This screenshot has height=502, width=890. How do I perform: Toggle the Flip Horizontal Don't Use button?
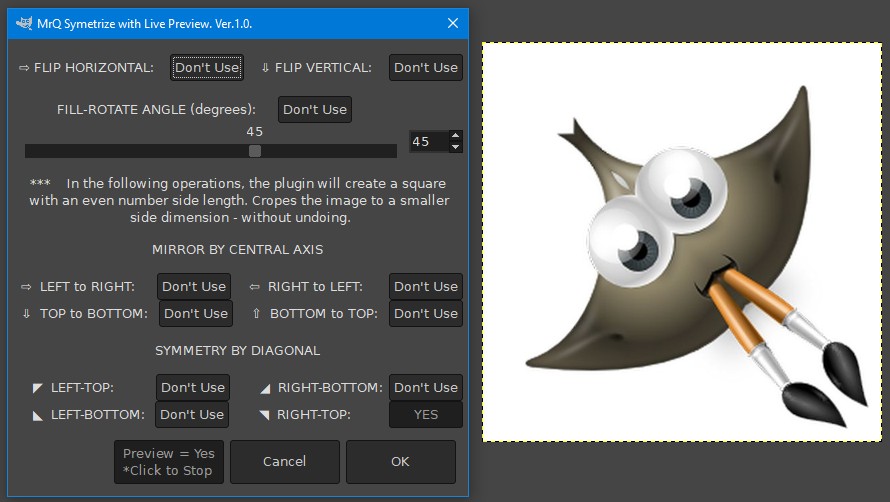[x=207, y=68]
